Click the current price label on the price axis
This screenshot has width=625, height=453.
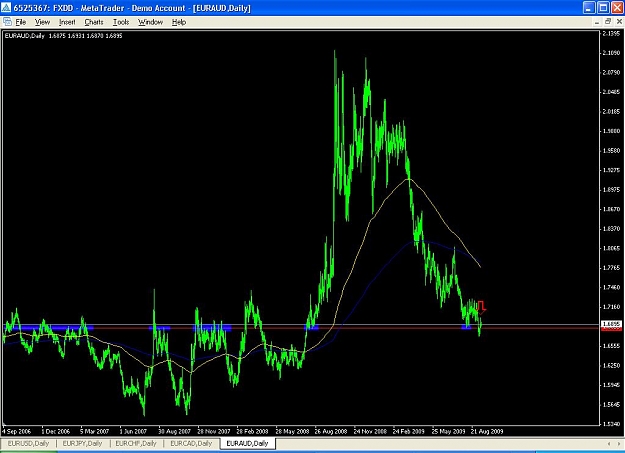point(611,324)
